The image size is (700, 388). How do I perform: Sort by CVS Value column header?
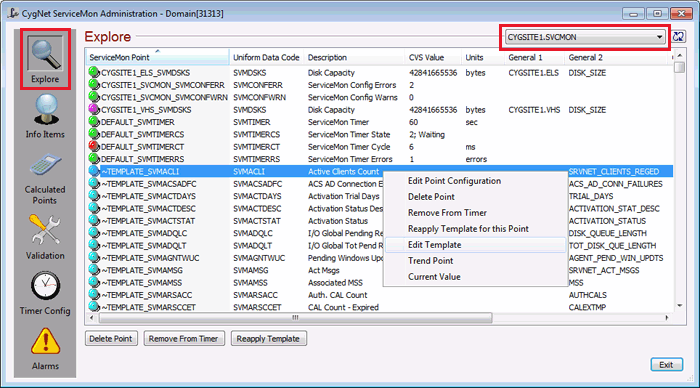tap(433, 57)
